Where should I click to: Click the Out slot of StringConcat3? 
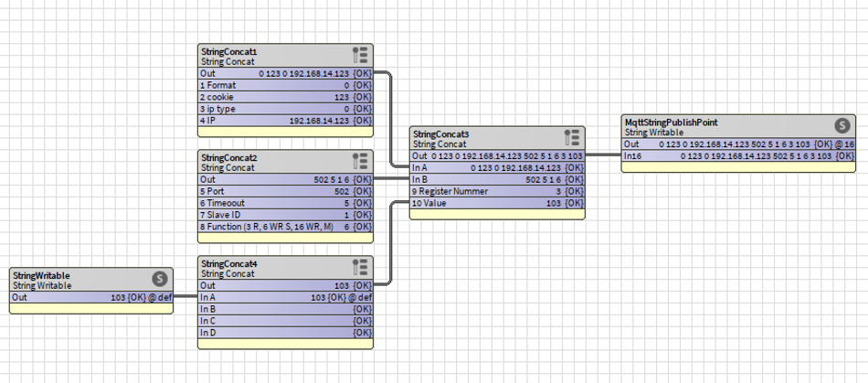coord(497,156)
